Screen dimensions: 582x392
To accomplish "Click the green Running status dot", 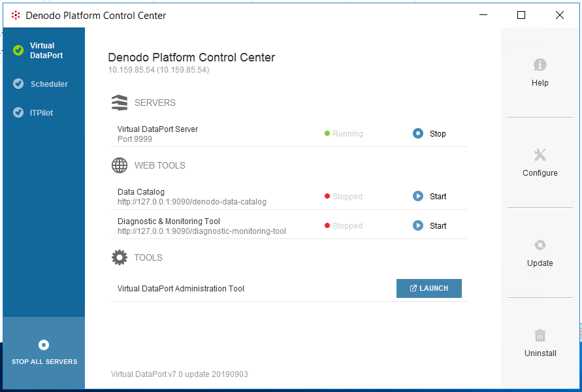I will point(327,133).
